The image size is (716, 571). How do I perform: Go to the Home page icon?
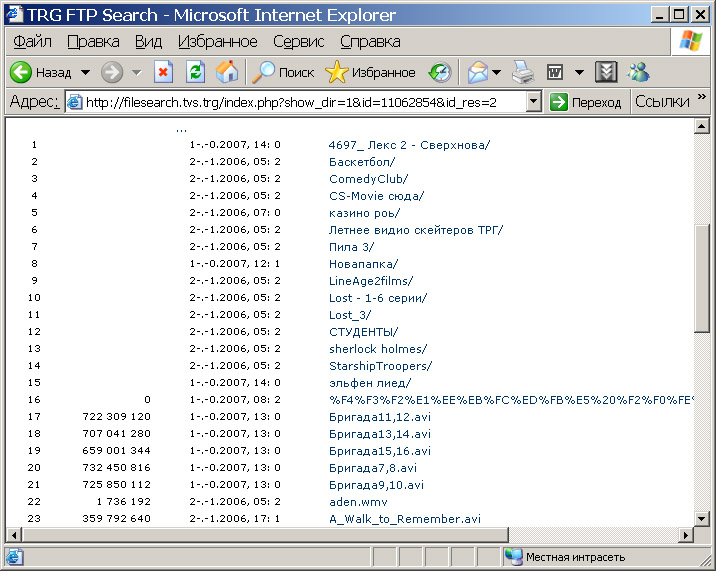227,73
